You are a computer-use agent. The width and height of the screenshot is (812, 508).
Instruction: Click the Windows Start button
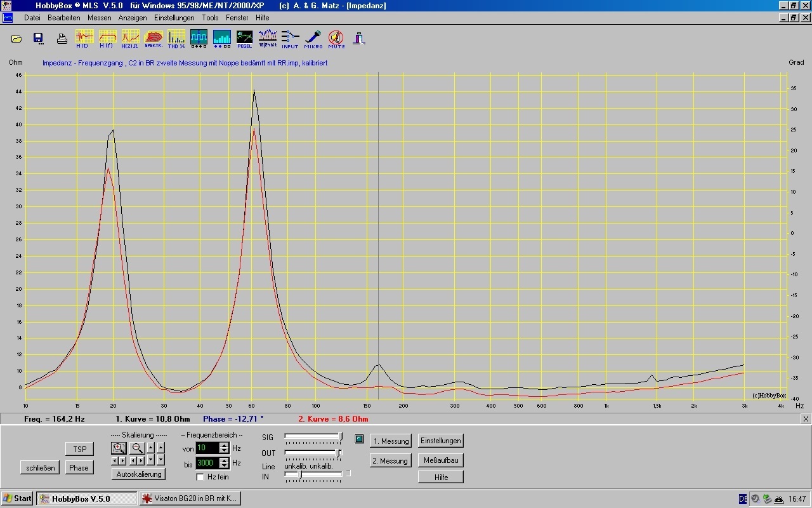pyautogui.click(x=17, y=498)
